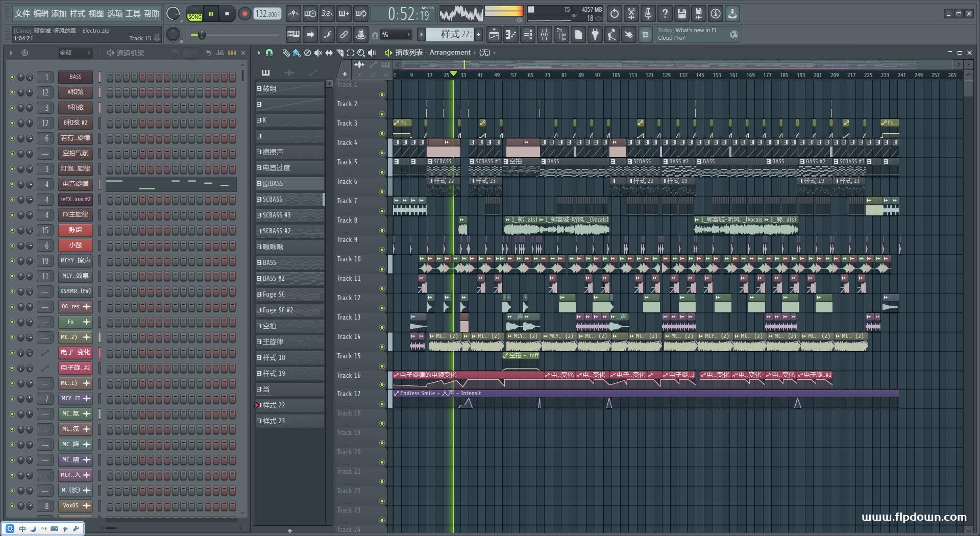Mute the BASS channel green light
Viewport: 980px width, 536px height.
12,77
